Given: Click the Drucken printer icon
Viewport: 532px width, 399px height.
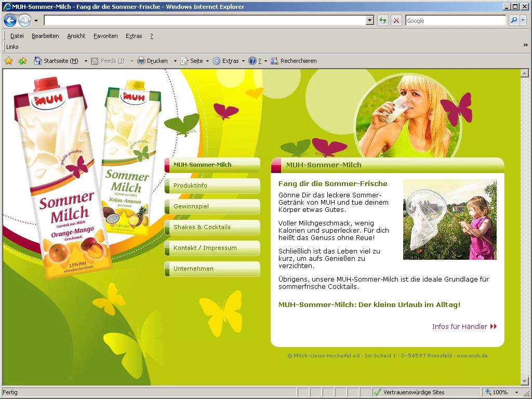Looking at the screenshot, I should [141, 61].
